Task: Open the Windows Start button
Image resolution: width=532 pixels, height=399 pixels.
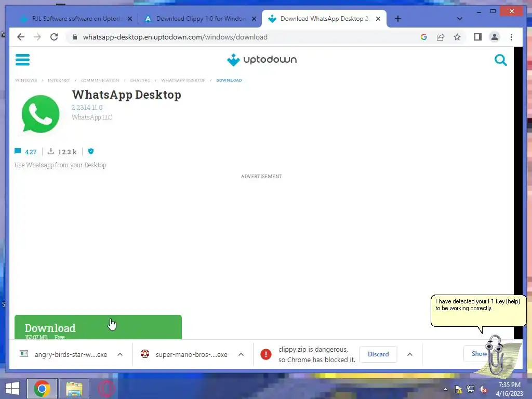Action: click(12, 389)
